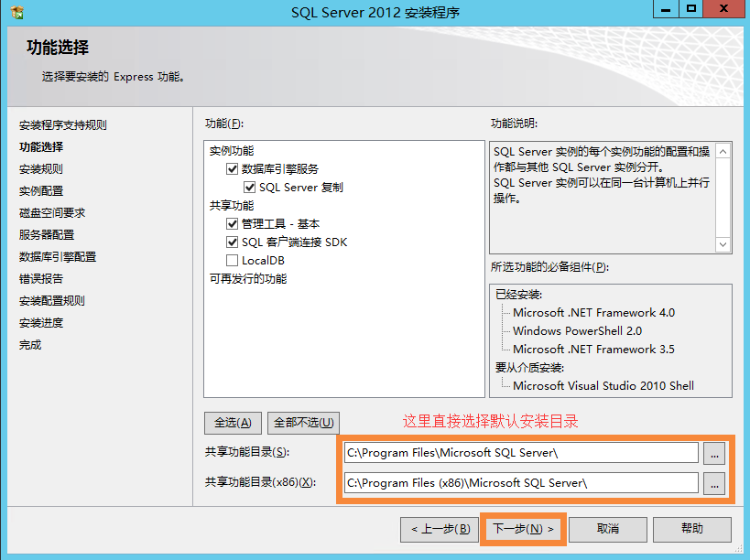Image resolution: width=750 pixels, height=560 pixels.
Task: Maximize the SQL Server setup window
Action: 691,8
